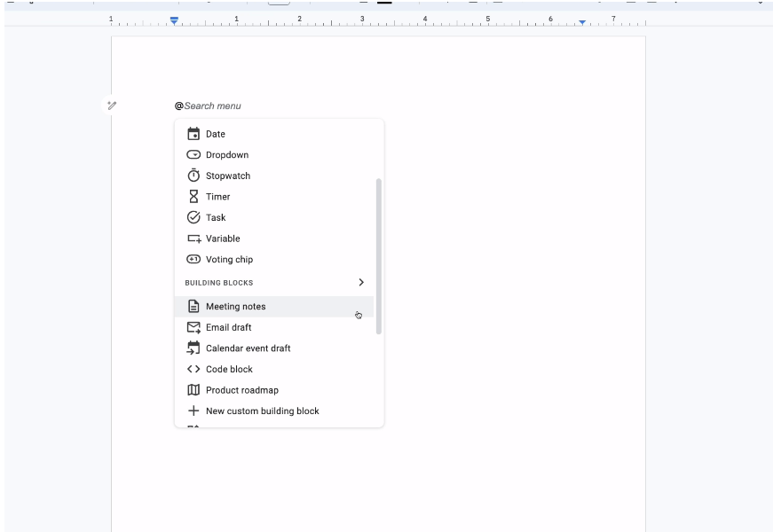
Task: Click the Task checkmark icon
Action: tap(193, 217)
